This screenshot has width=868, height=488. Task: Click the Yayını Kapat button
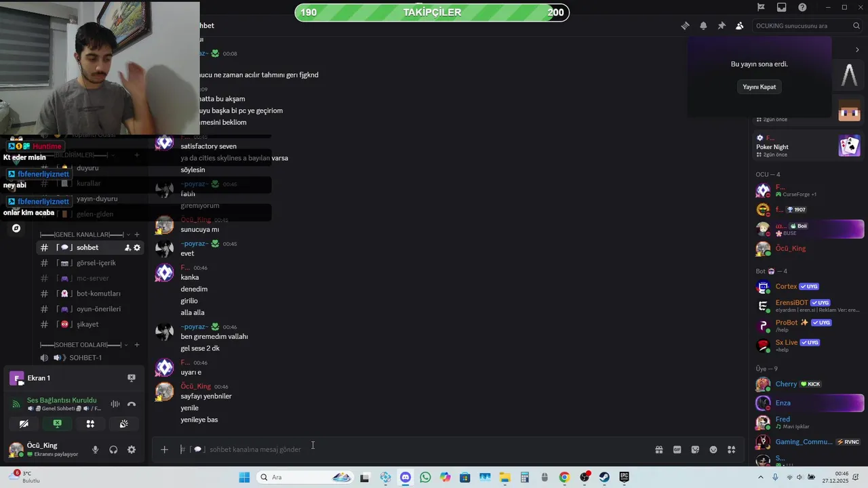click(x=759, y=87)
